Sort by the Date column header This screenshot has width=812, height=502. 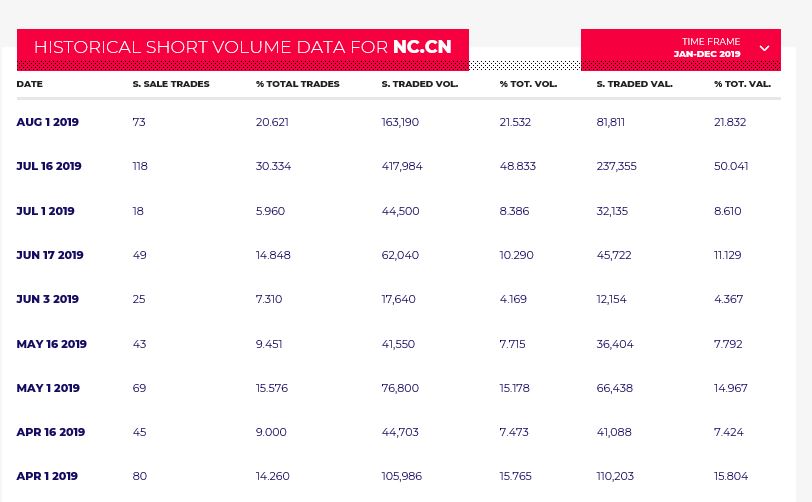click(x=30, y=84)
